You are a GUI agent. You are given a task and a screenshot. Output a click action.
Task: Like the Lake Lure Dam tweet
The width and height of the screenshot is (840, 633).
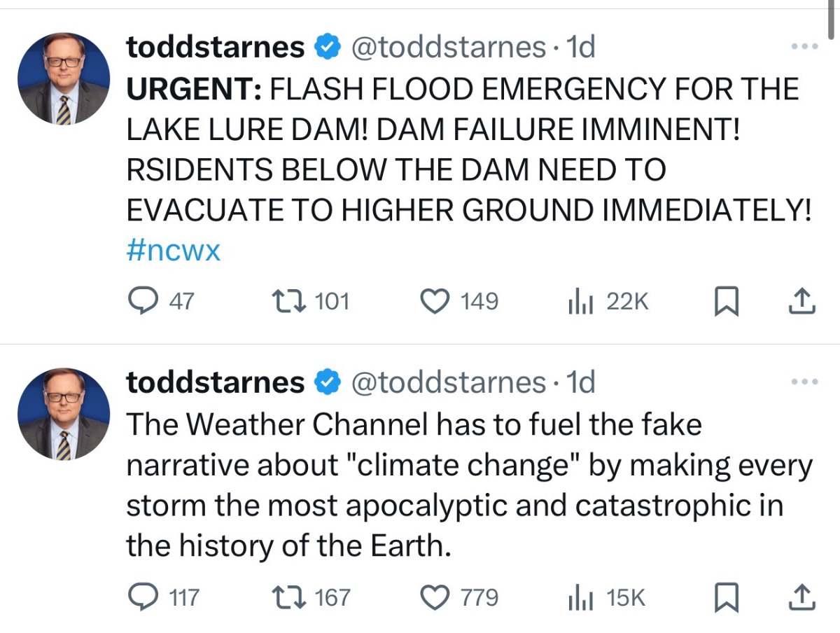click(x=433, y=302)
